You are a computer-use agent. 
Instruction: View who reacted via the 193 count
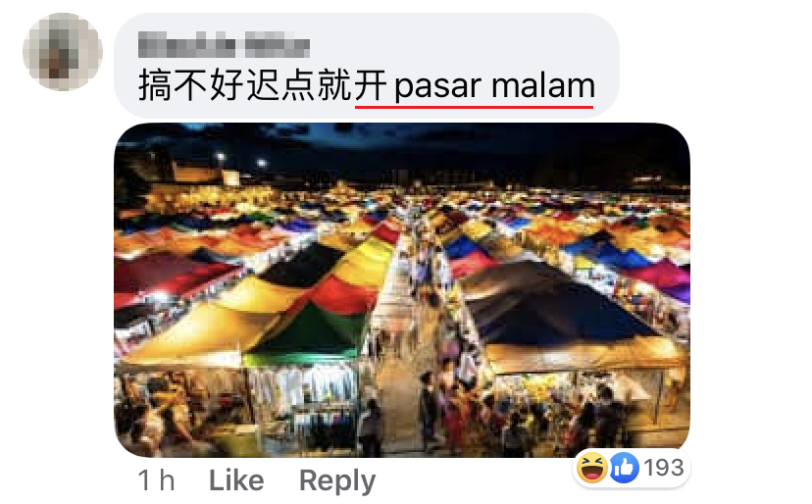point(665,468)
